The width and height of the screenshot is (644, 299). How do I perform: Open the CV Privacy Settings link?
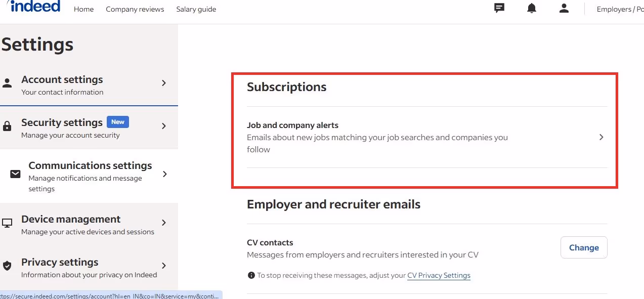[x=439, y=275]
